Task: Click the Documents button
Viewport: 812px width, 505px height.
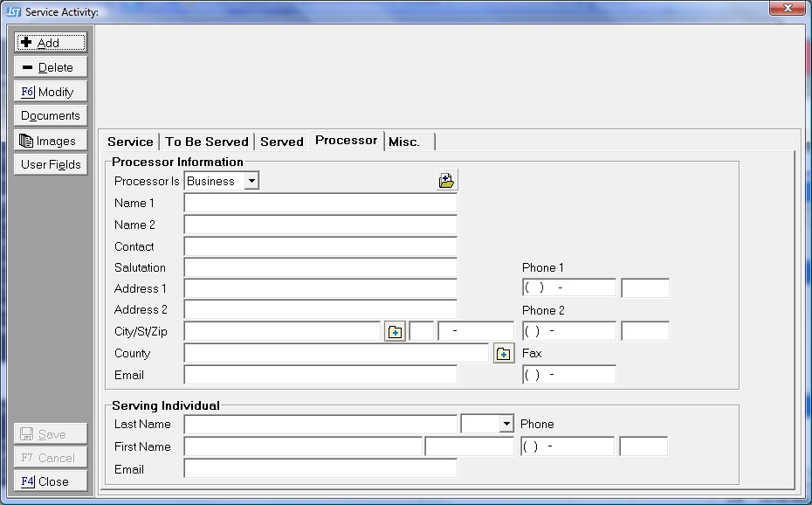Action: pos(51,115)
